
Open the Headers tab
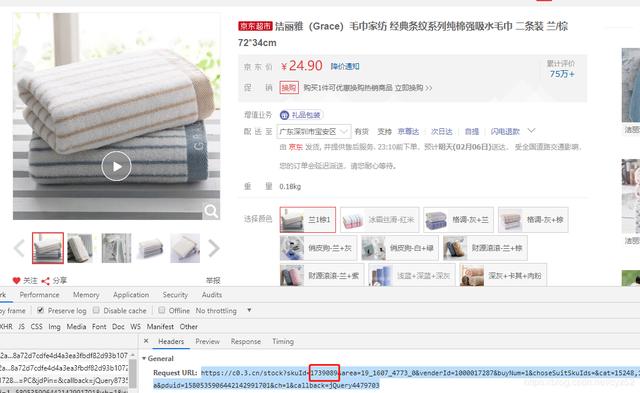(x=171, y=341)
